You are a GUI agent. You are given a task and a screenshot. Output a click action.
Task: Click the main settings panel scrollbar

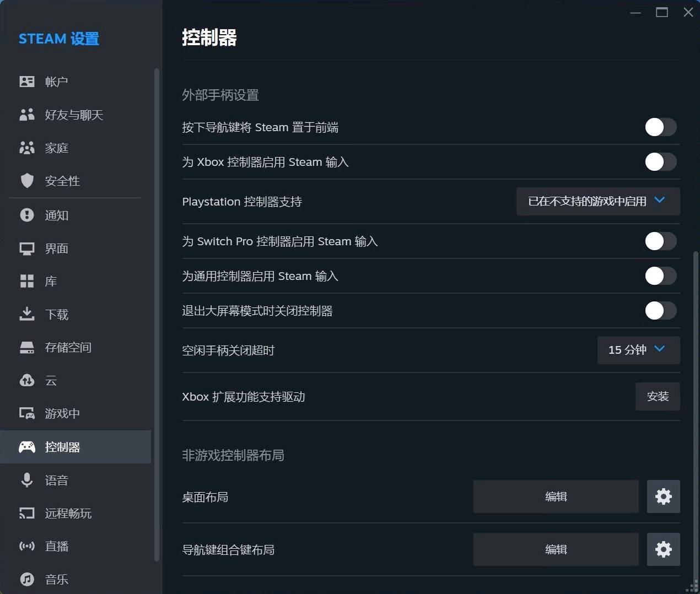694,413
